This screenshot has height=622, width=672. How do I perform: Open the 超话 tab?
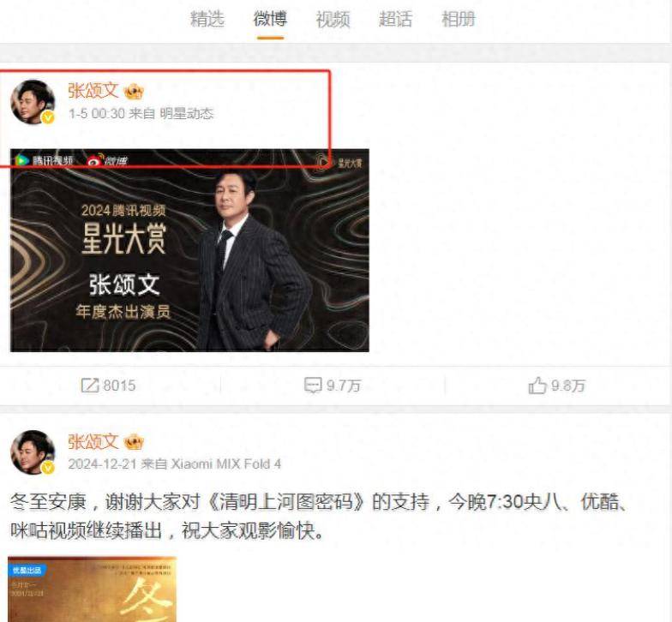(396, 19)
